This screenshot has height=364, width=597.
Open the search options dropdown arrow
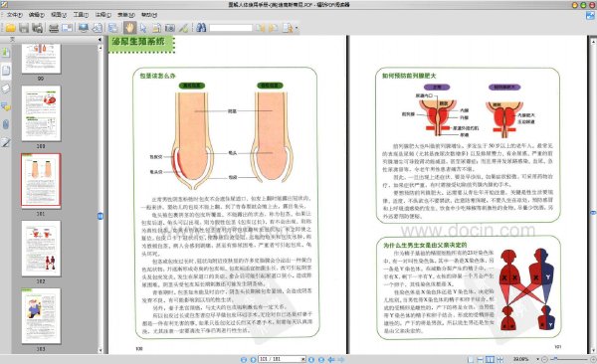297,28
